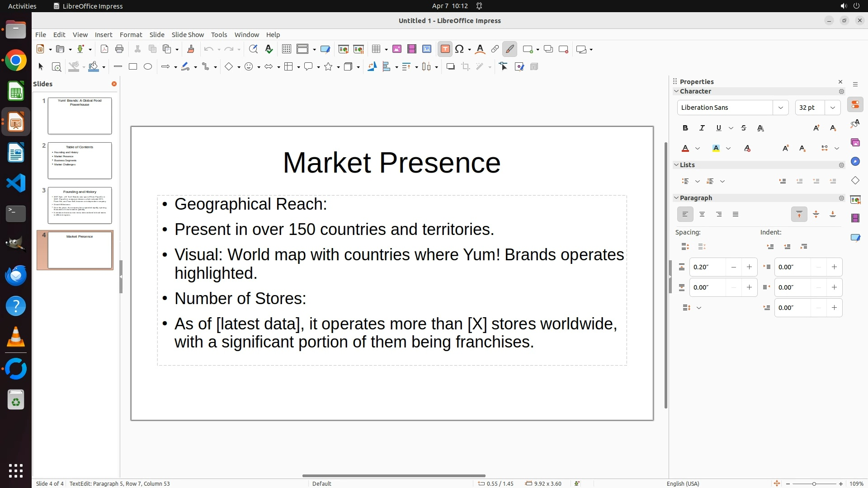The width and height of the screenshot is (868, 488).
Task: Toggle Bold in the Character panel
Action: point(685,128)
